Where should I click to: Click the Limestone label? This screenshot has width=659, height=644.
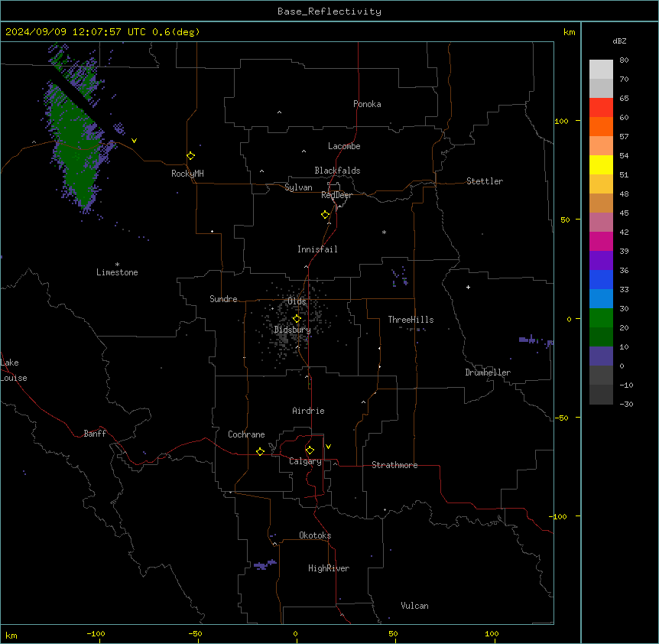[x=117, y=272]
